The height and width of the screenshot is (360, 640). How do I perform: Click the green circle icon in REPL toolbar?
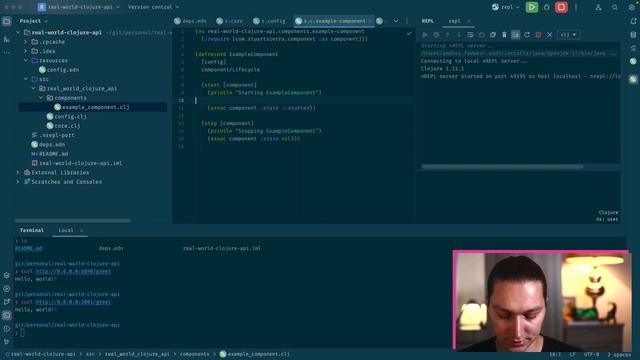(482, 35)
